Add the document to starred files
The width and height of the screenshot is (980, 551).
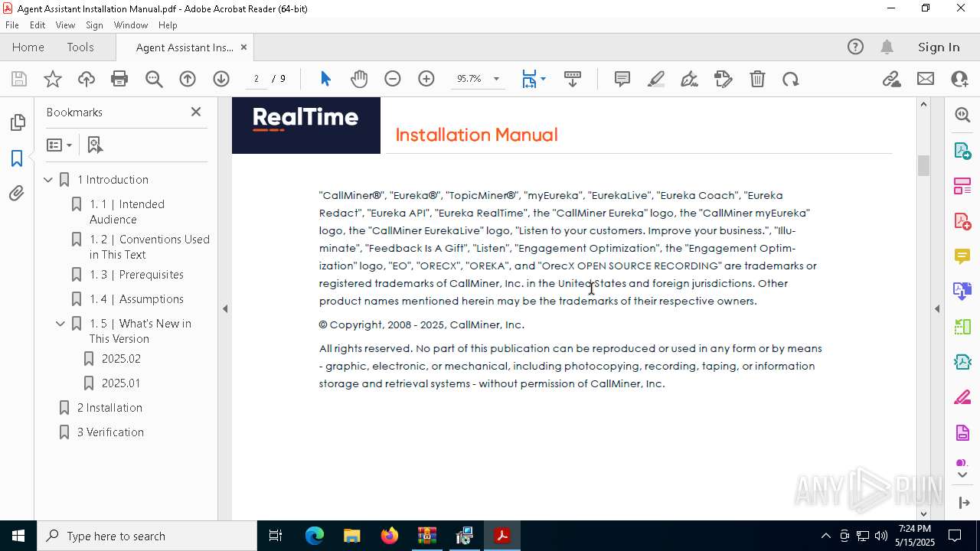[x=53, y=79]
